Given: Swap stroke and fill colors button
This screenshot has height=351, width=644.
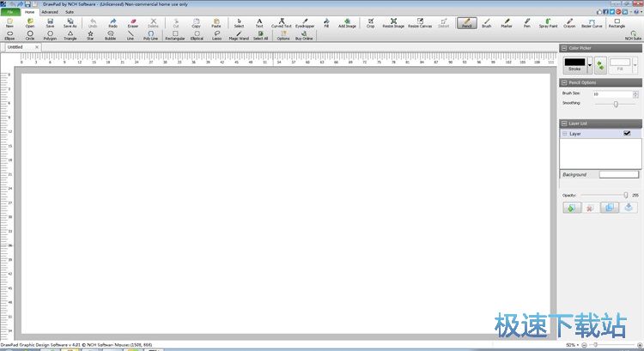Looking at the screenshot, I should coord(600,65).
